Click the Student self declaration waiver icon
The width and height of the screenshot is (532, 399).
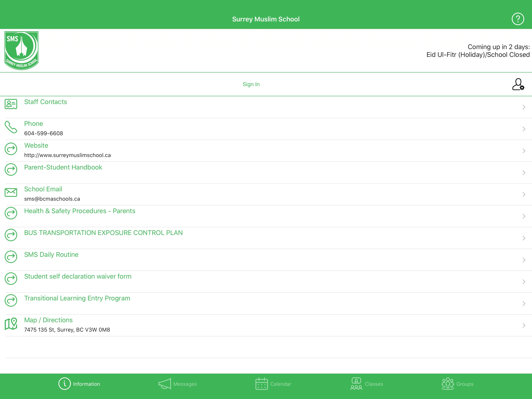11,279
